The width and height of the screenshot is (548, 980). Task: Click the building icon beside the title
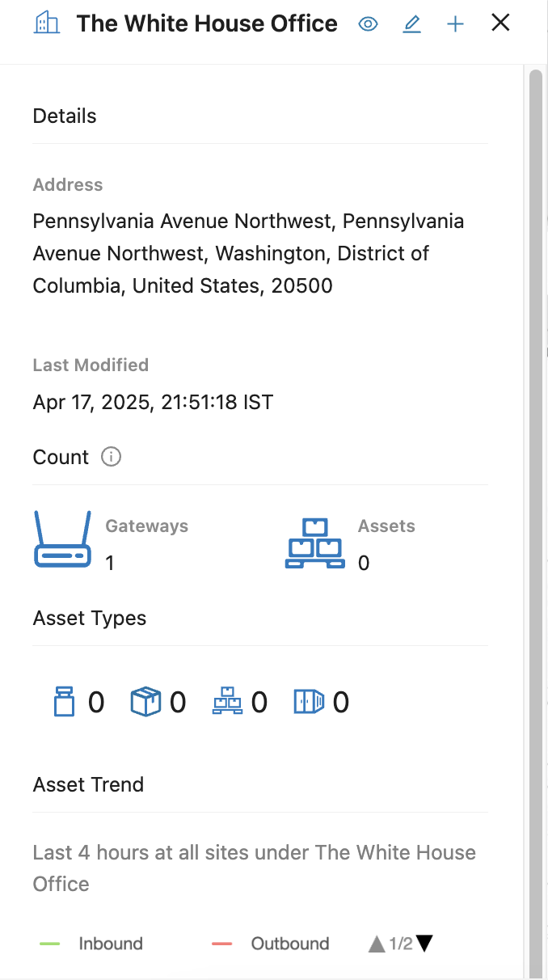47,23
